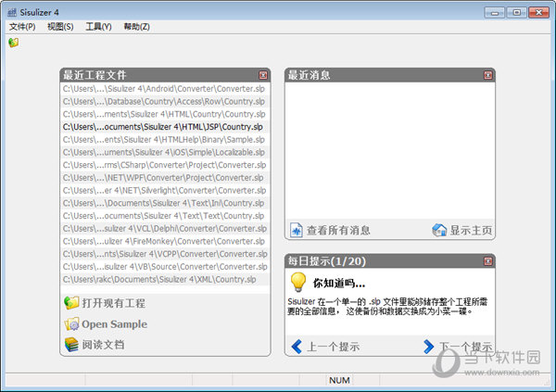556x392 pixels.
Task: Click the books icon beside 阅读文档
Action: (x=71, y=345)
